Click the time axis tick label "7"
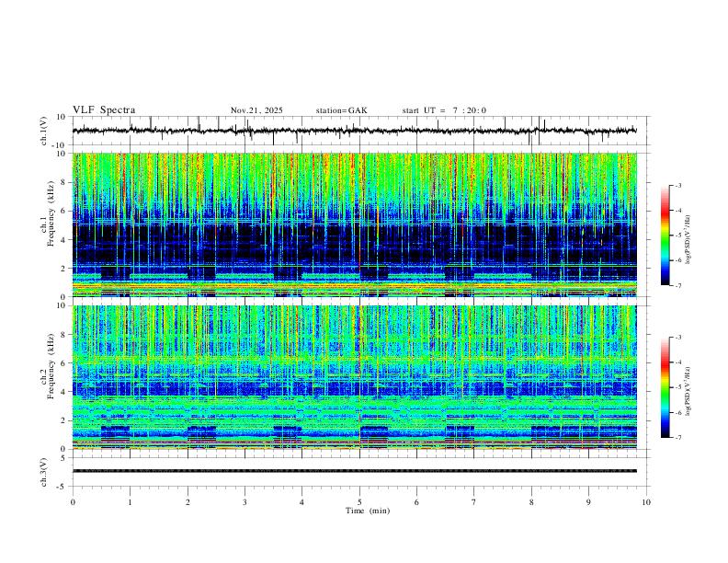Image resolution: width=728 pixels, height=563 pixels. tap(474, 502)
